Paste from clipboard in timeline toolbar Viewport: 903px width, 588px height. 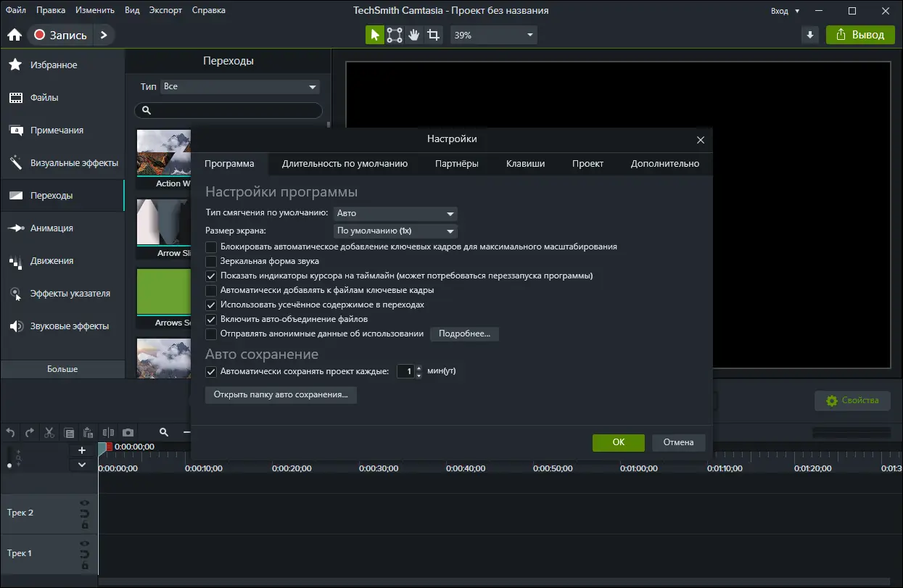[88, 432]
